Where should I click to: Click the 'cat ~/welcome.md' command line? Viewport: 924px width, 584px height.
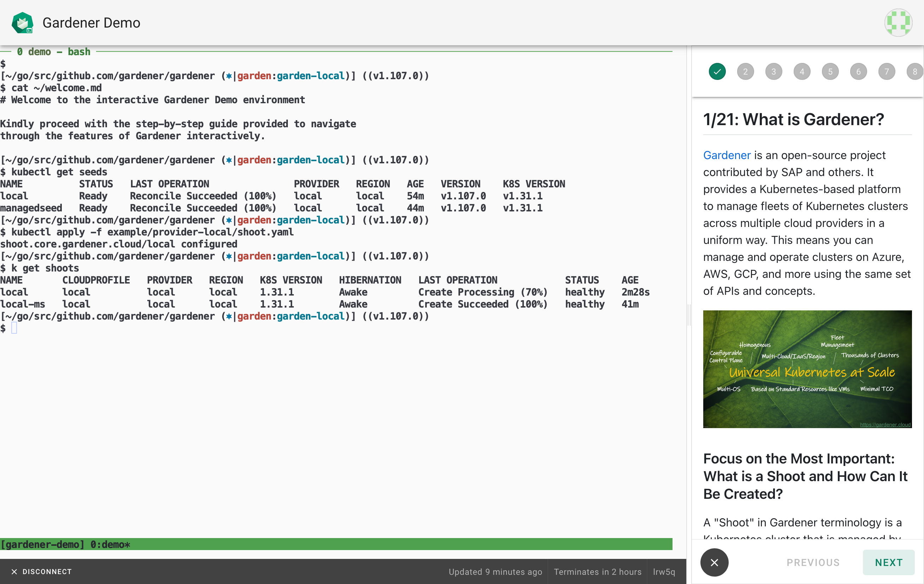[51, 88]
